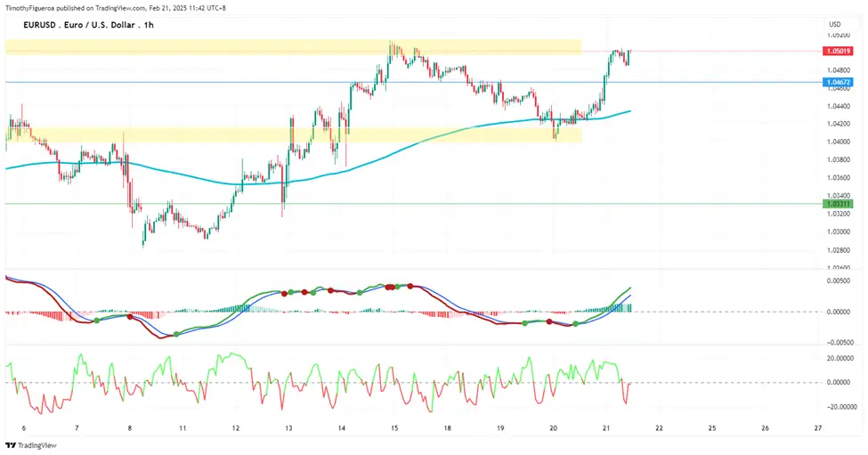Image resolution: width=868 pixels, height=455 pixels.
Task: Click the USD currency label on price axis
Action: point(835,24)
